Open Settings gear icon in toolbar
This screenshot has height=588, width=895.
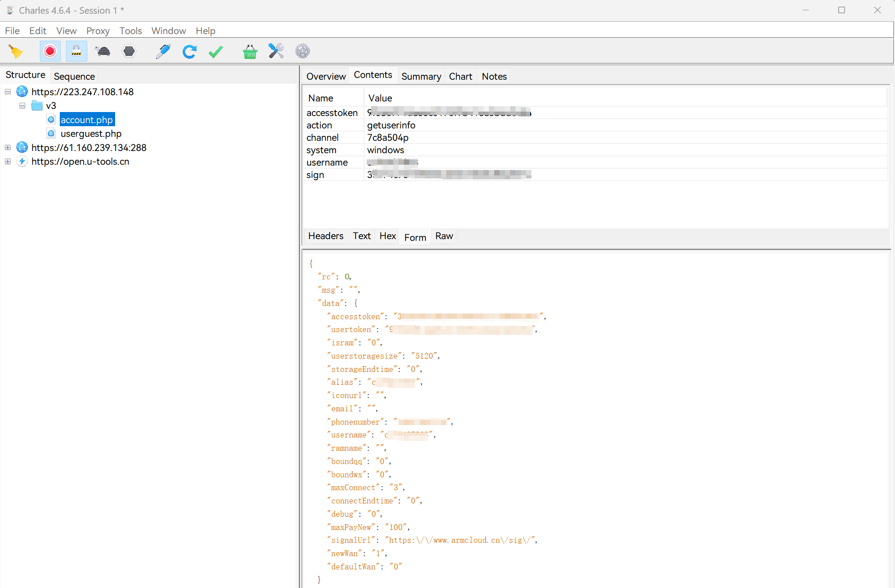[x=302, y=51]
